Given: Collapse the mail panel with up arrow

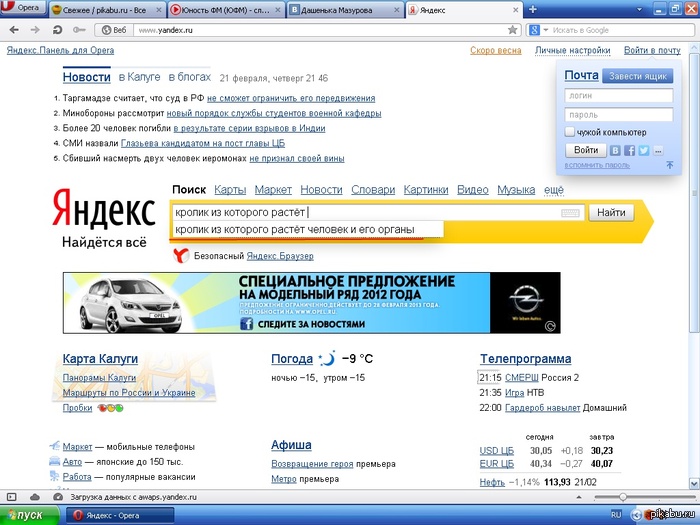Looking at the screenshot, I should [669, 165].
